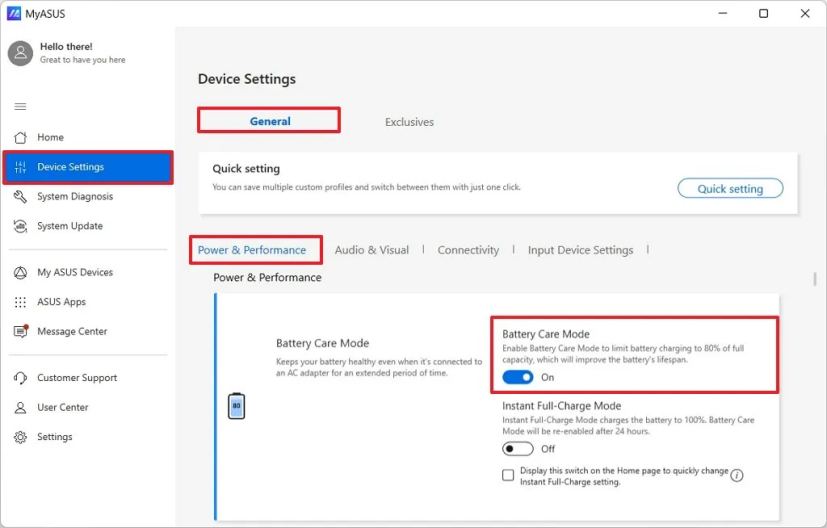Viewport: 827px width, 528px height.
Task: Open the Connectivity tab
Action: click(468, 250)
